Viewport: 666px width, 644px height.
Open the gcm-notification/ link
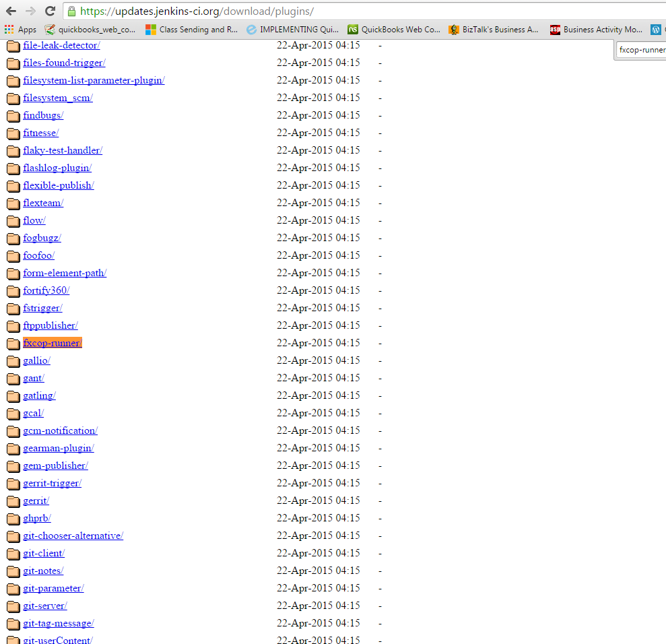[x=61, y=430]
